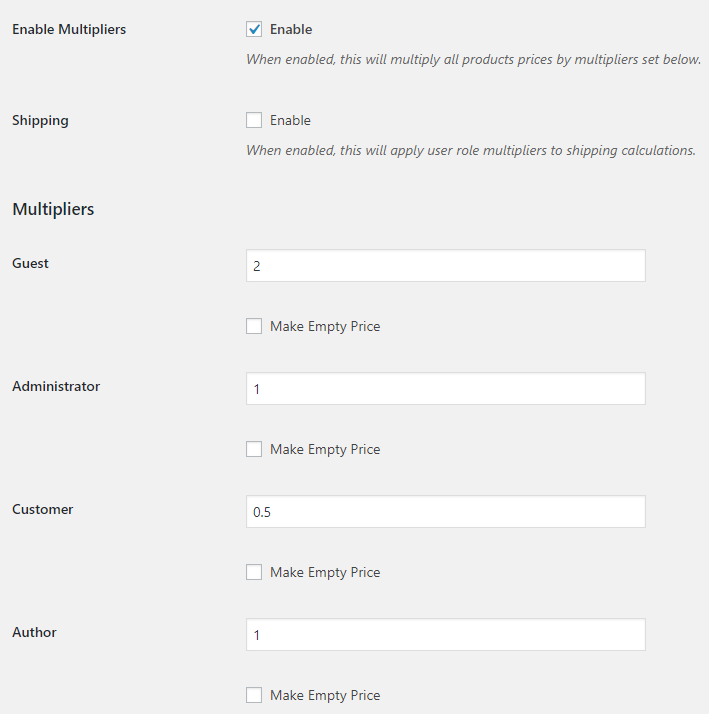Tick the Shipping Enable checkbox
The image size is (709, 714).
[x=254, y=120]
